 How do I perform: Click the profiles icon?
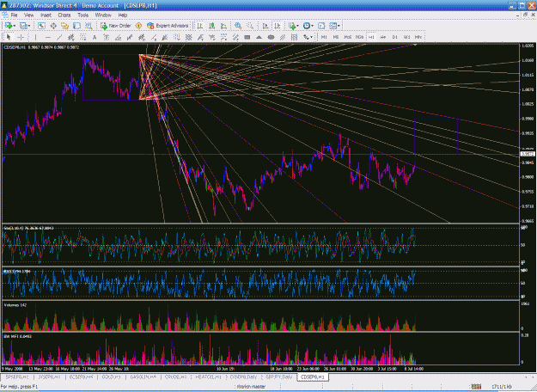[23, 26]
